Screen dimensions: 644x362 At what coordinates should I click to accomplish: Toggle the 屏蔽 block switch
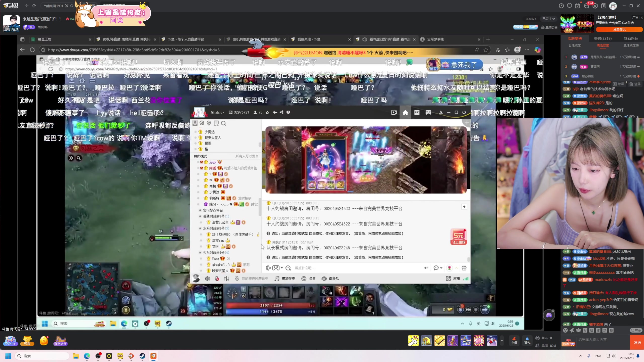(x=636, y=330)
